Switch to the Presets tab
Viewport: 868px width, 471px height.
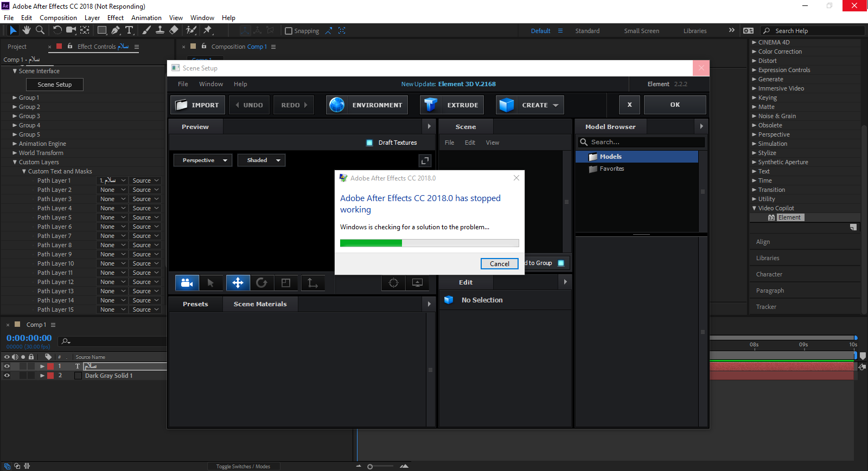click(x=195, y=304)
